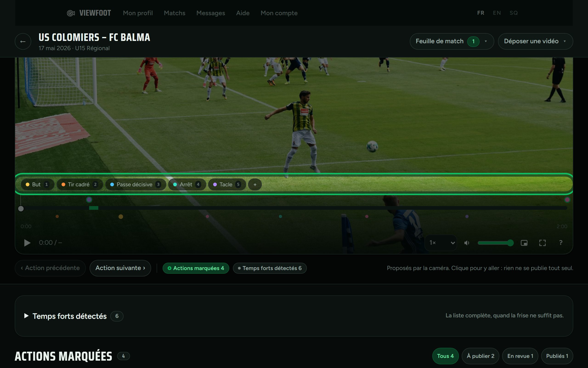Toggle the Actions marquées 4 filter chip

196,268
